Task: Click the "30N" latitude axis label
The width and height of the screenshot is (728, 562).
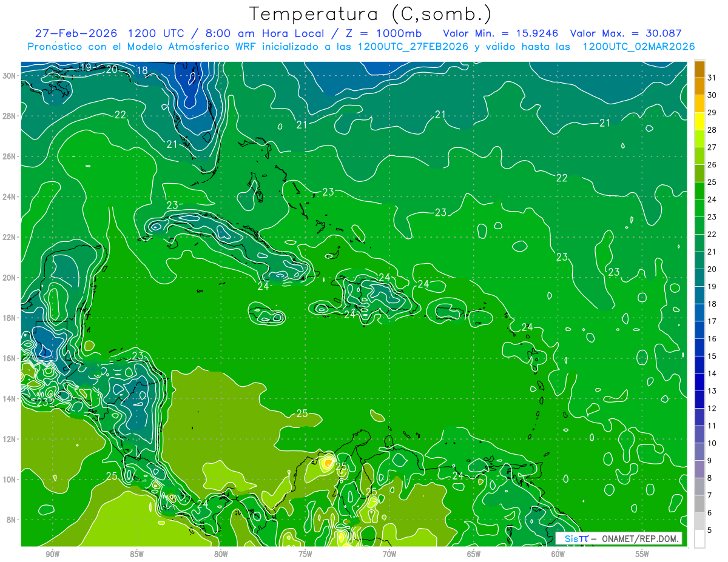Action: (x=10, y=76)
